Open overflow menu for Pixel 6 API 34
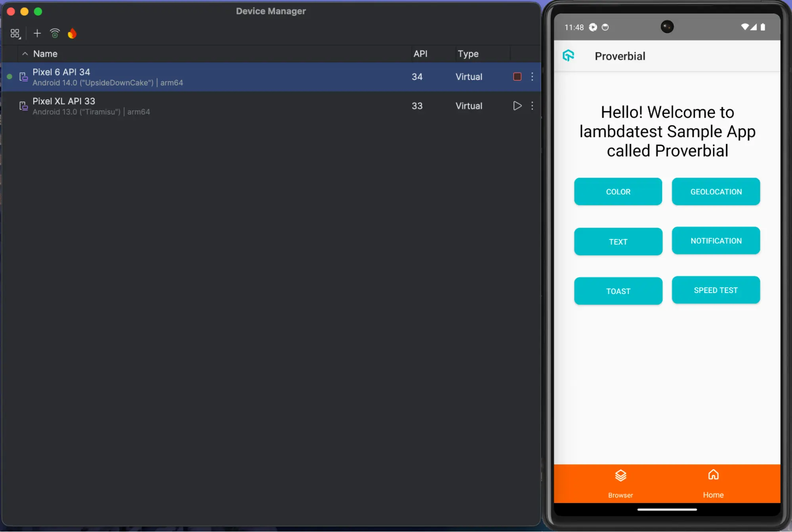 coord(532,76)
